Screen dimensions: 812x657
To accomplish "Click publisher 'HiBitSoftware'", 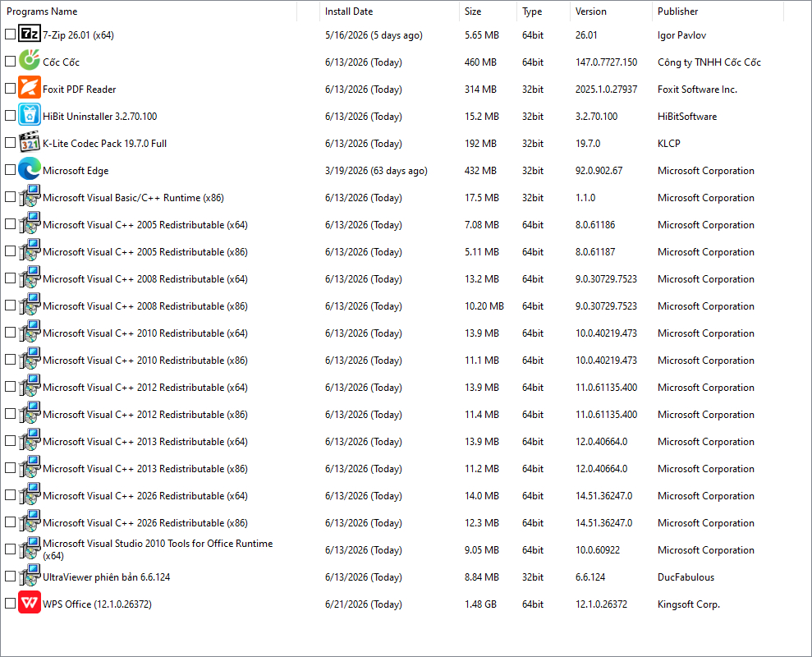I will 687,117.
